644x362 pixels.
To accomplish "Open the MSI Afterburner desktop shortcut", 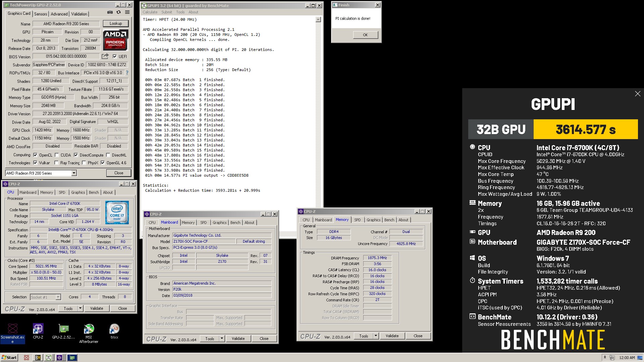I will [x=89, y=333].
